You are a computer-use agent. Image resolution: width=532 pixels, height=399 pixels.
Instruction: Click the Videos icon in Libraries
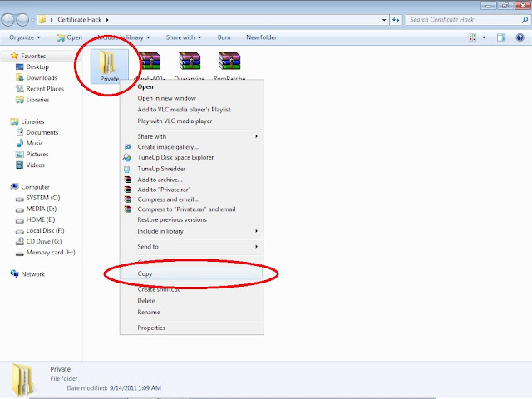[x=20, y=165]
